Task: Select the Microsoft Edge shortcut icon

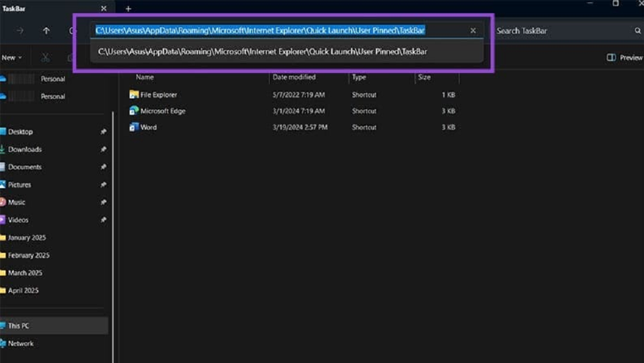Action: point(134,111)
